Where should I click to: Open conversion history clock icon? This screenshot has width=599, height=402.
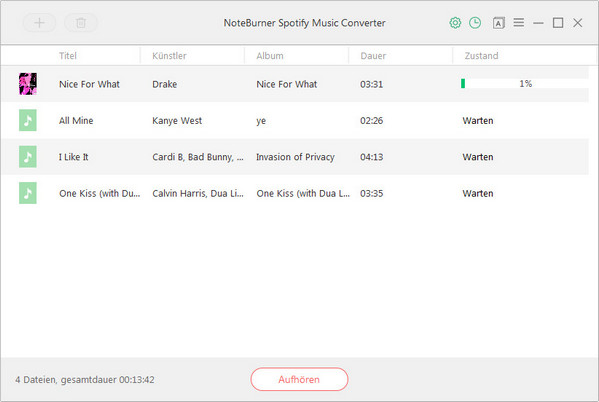click(475, 23)
